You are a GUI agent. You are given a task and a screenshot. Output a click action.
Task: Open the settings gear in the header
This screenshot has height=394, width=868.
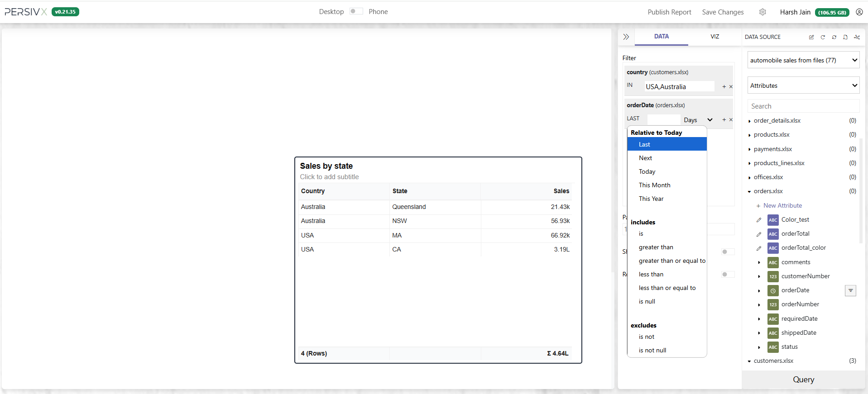click(762, 12)
